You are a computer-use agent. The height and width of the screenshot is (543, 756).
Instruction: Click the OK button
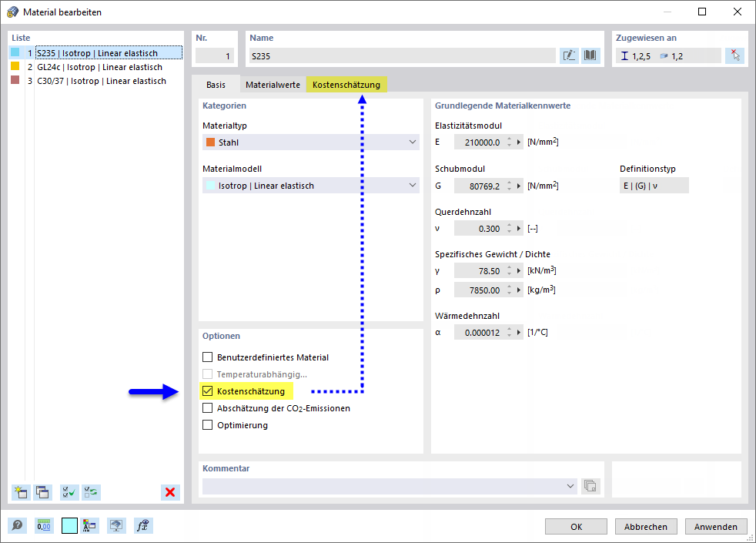coord(576,527)
